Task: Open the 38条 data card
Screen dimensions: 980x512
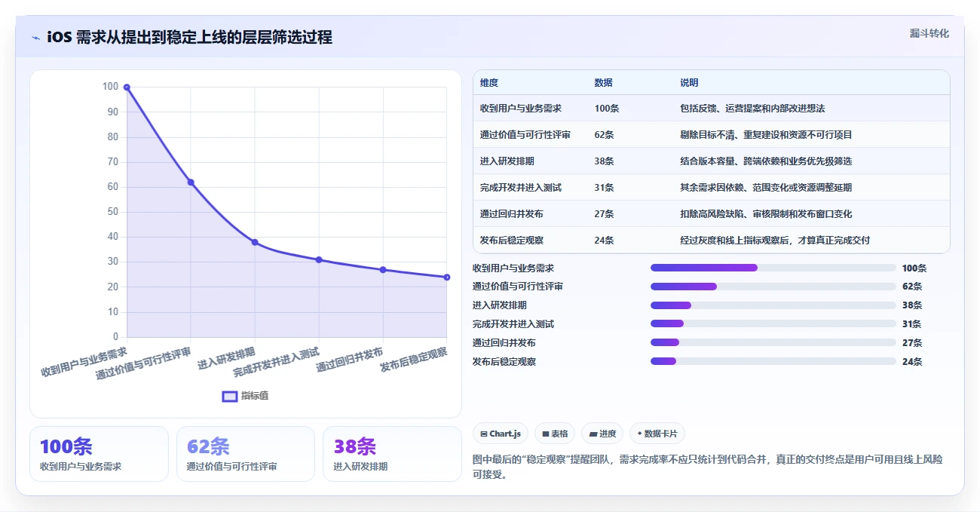Action: (x=392, y=453)
